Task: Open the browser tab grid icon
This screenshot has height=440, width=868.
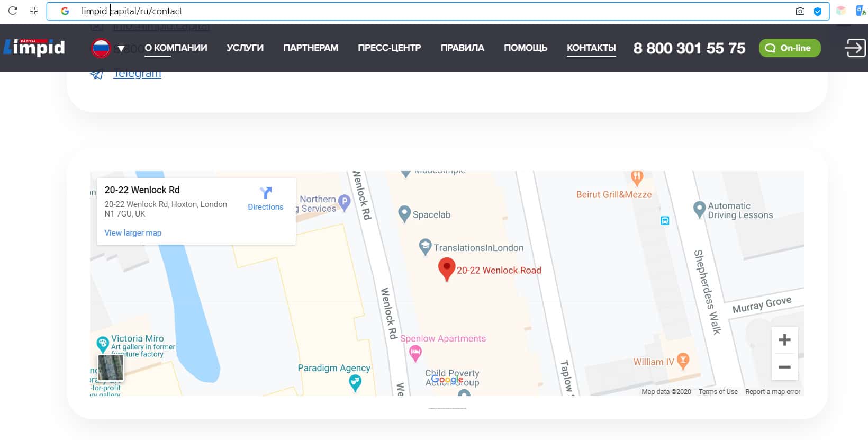Action: (x=34, y=11)
